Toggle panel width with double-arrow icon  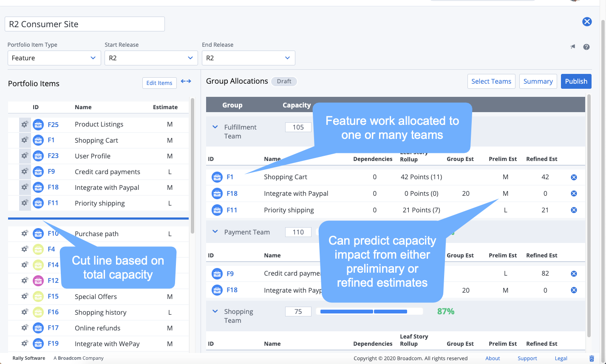pos(186,82)
